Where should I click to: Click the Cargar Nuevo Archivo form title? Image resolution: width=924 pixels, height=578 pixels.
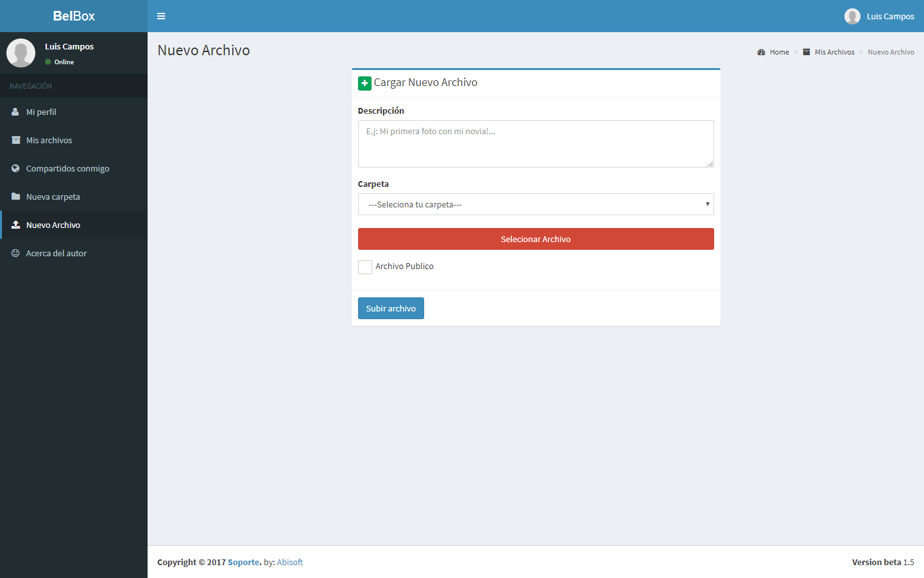425,82
